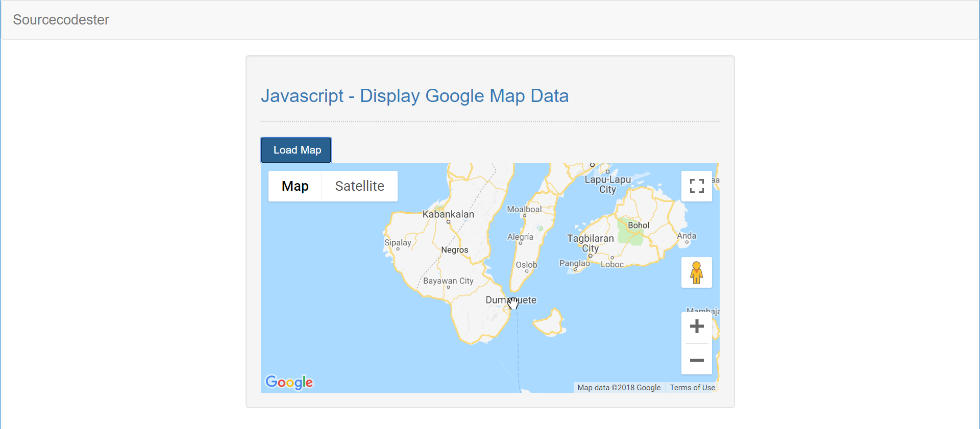Switch to the Map view tab
980x429 pixels.
tap(295, 186)
